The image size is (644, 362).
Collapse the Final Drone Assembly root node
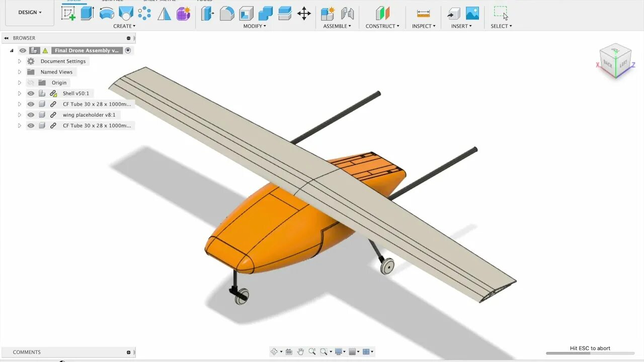pyautogui.click(x=12, y=50)
